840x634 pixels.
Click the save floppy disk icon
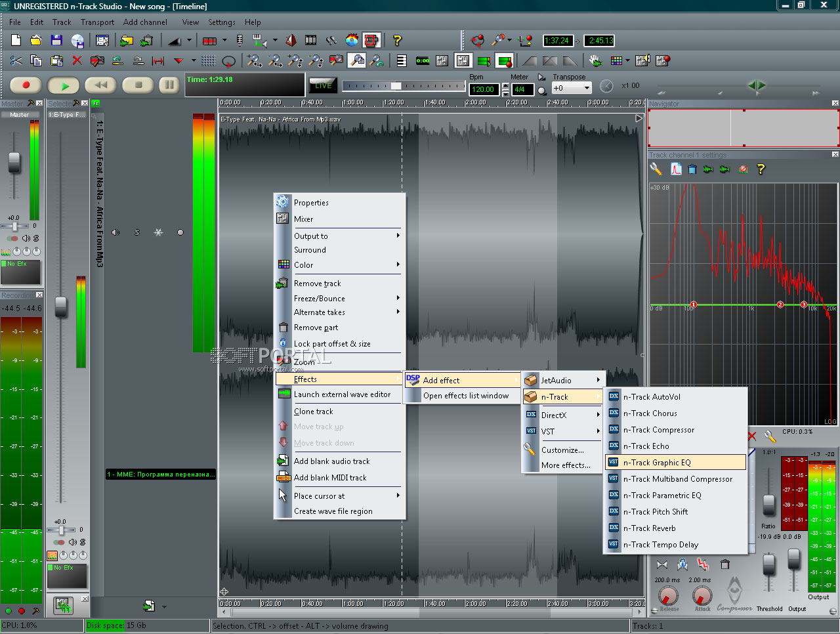click(x=56, y=41)
